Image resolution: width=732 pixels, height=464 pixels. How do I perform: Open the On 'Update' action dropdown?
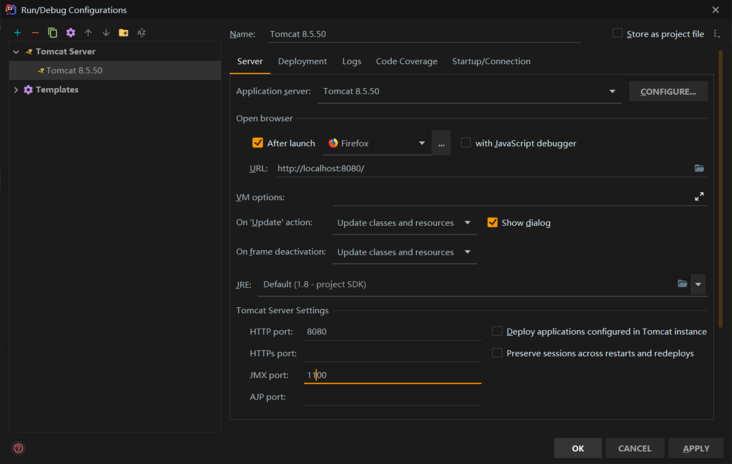click(404, 223)
